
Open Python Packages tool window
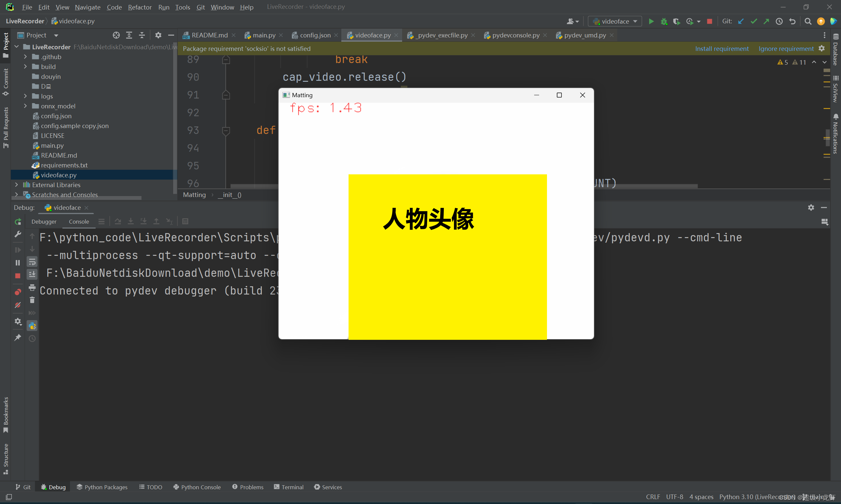click(102, 487)
